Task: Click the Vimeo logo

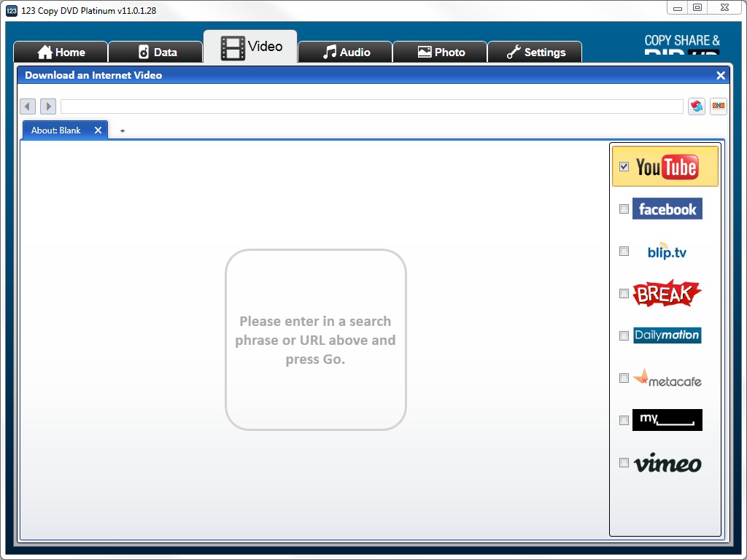Action: coord(667,463)
